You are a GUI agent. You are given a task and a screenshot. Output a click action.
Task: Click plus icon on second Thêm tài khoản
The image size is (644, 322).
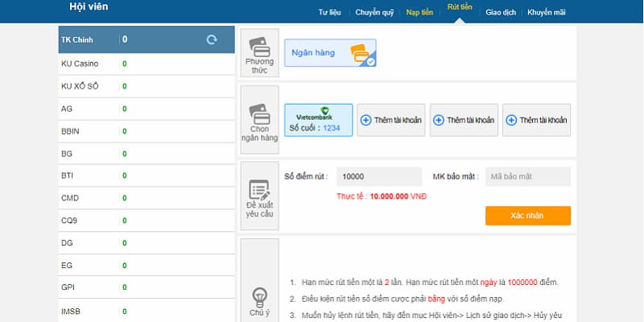tap(439, 120)
